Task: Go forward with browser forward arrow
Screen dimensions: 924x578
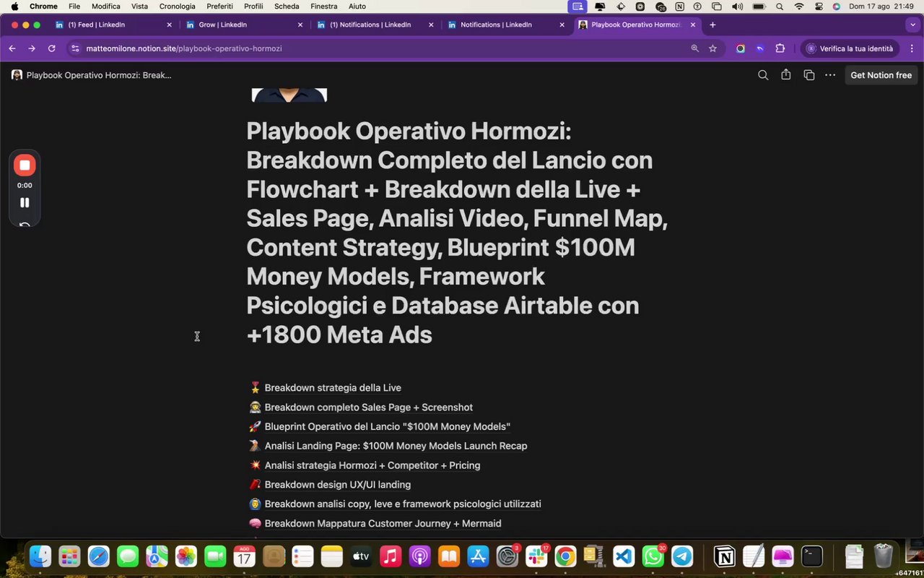Action: pyautogui.click(x=32, y=48)
